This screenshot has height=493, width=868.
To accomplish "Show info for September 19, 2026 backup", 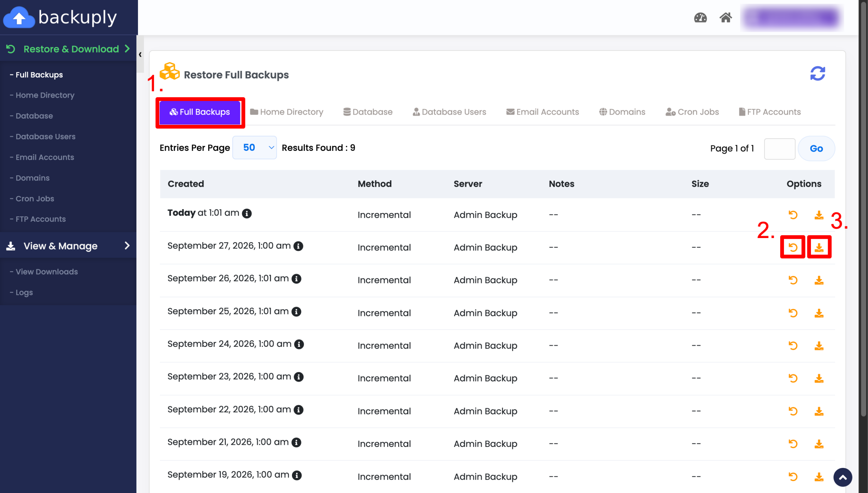I will (x=297, y=475).
